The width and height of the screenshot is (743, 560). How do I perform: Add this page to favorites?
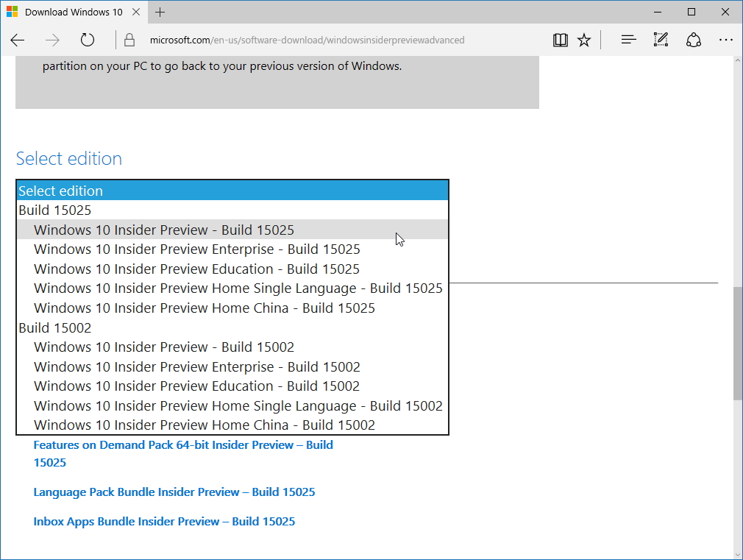click(583, 40)
